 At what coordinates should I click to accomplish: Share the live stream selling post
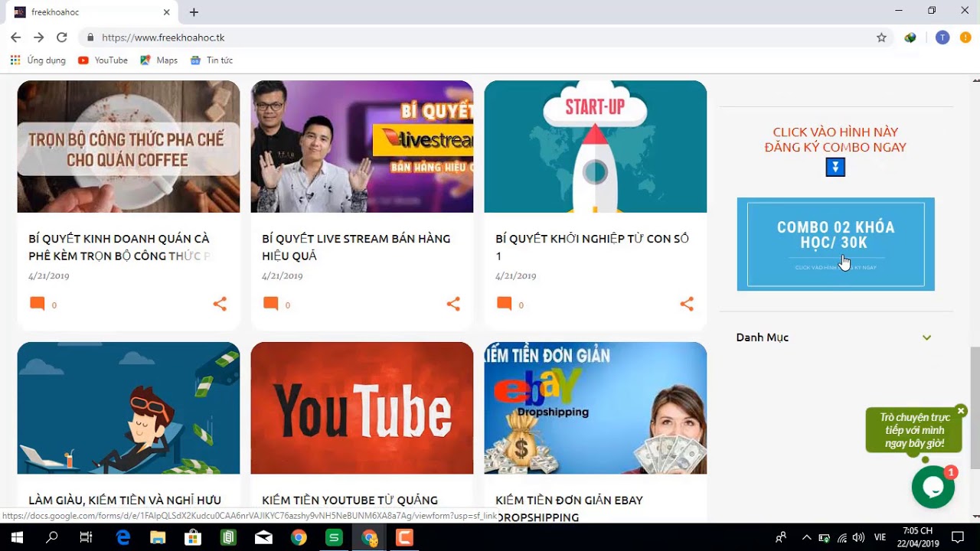453,304
